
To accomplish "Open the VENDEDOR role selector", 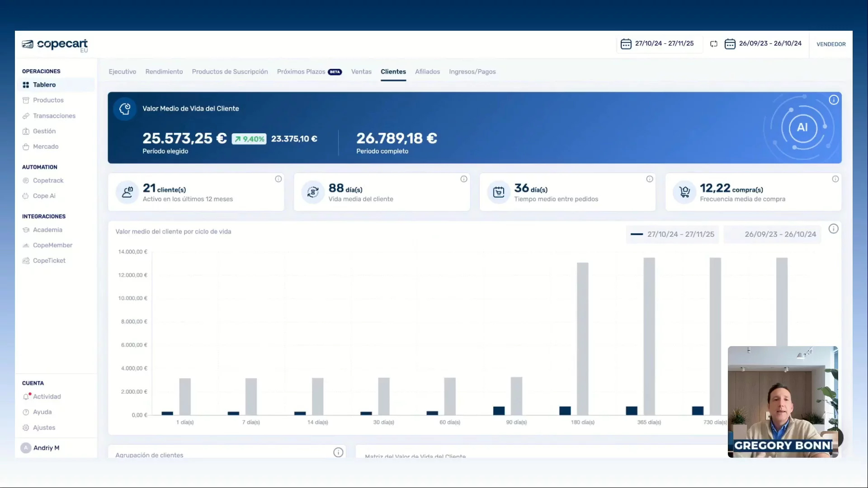I will coord(831,44).
